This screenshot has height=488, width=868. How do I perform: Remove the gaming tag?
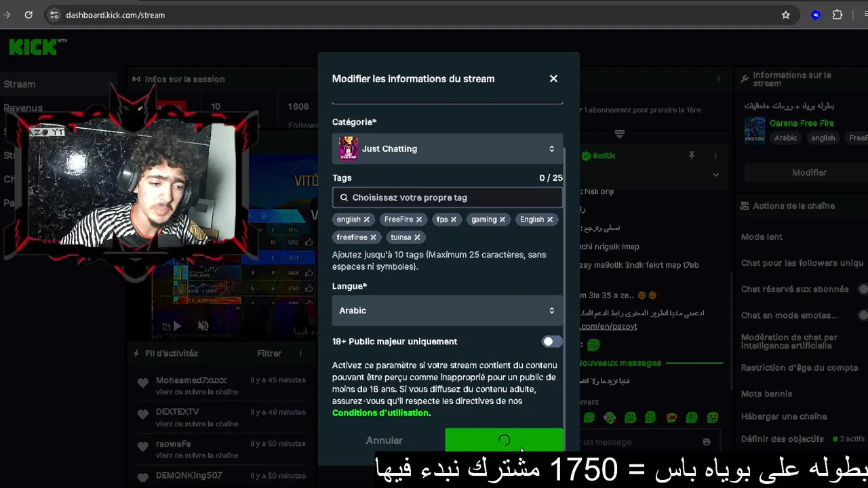[502, 220]
